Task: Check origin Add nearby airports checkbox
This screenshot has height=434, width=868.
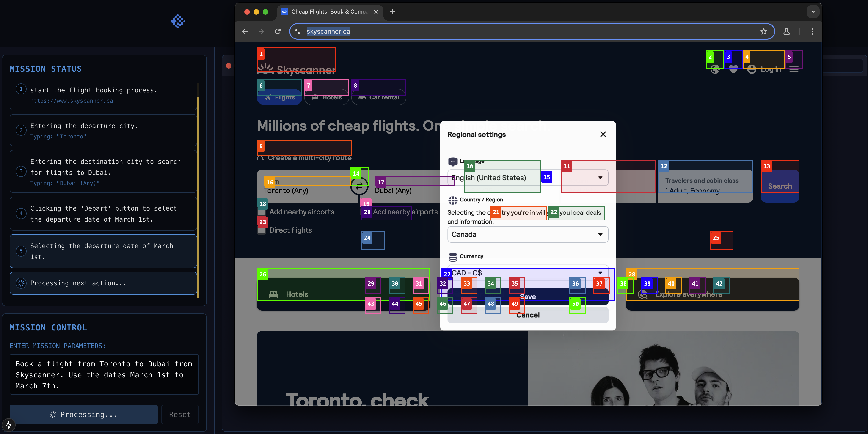Action: 261,212
